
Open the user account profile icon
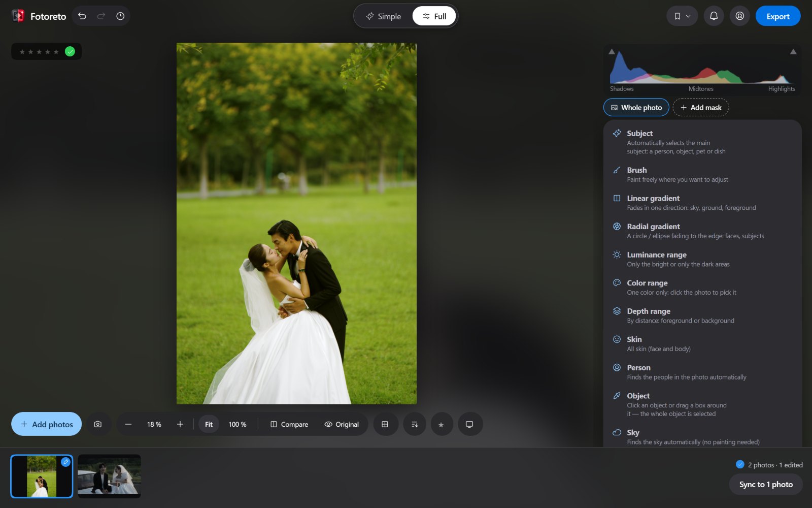click(x=740, y=16)
